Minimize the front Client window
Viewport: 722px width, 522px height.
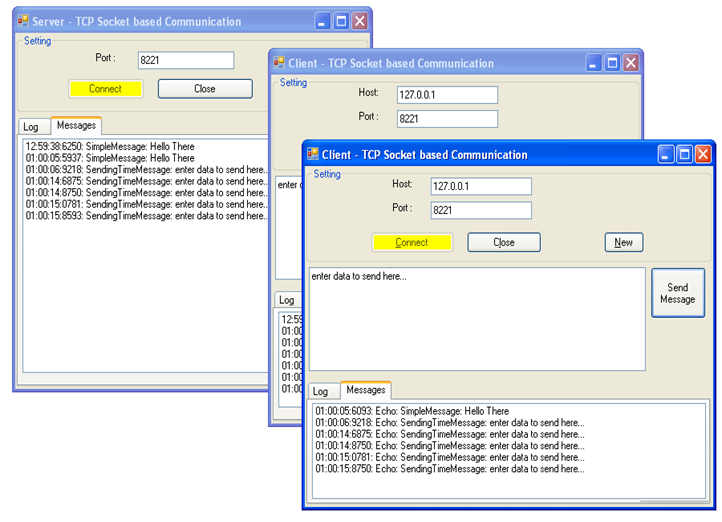666,154
